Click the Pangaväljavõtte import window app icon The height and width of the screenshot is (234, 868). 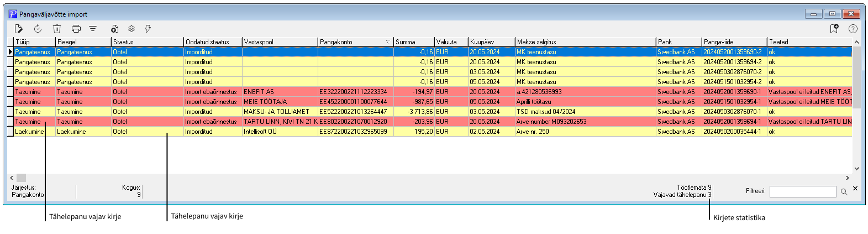pyautogui.click(x=13, y=14)
